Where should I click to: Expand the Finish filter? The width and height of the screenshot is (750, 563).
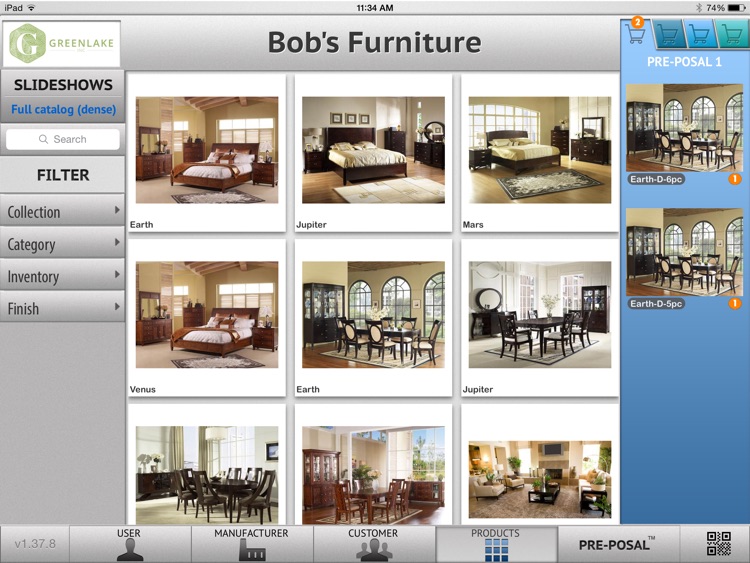coord(62,308)
